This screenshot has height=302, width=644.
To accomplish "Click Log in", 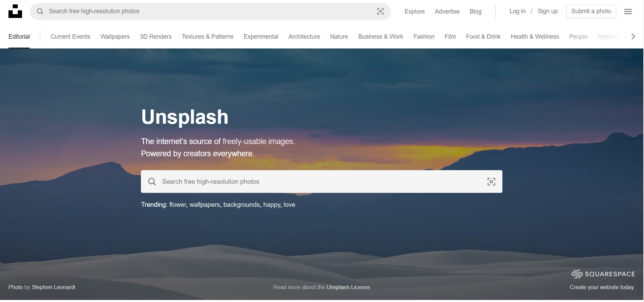I will point(518,11).
